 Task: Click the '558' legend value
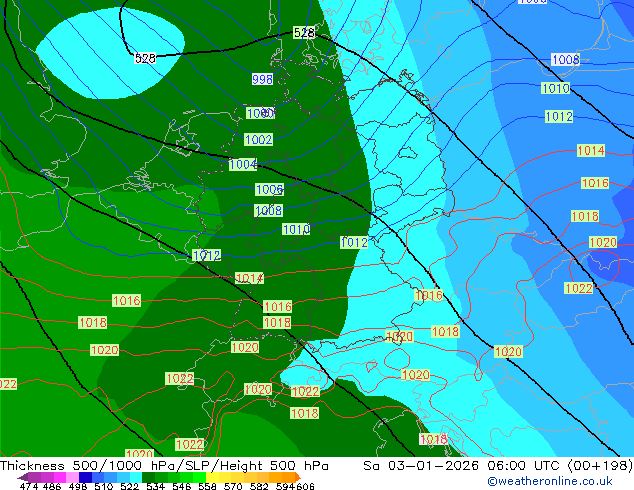207,486
